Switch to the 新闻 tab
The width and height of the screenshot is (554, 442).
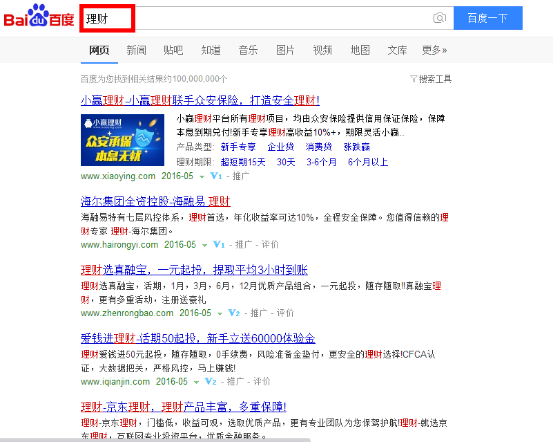pyautogui.click(x=136, y=50)
